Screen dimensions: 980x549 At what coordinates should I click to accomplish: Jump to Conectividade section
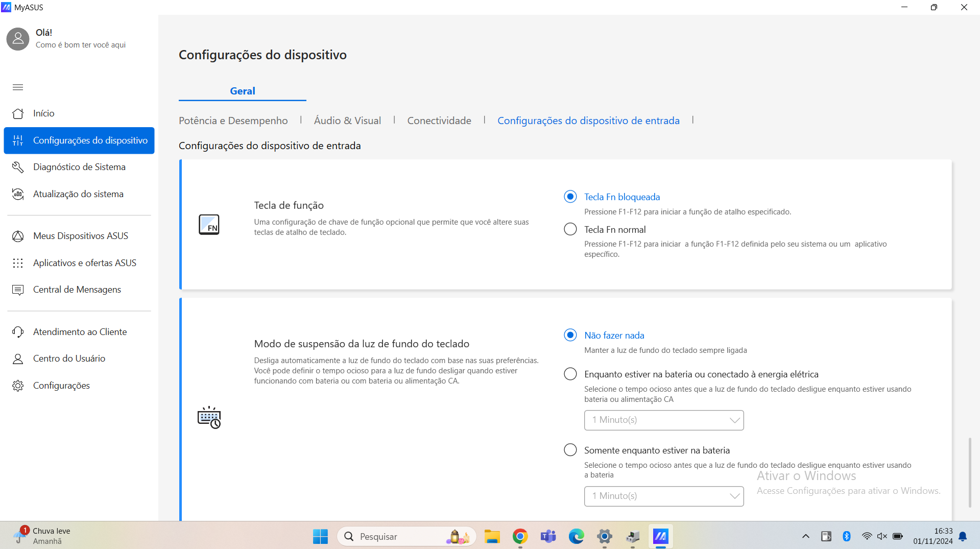pyautogui.click(x=439, y=121)
